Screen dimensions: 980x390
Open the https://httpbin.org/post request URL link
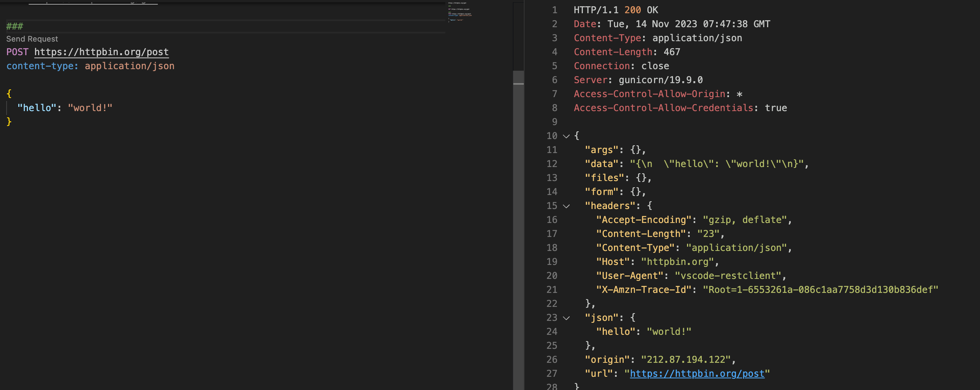pos(101,52)
